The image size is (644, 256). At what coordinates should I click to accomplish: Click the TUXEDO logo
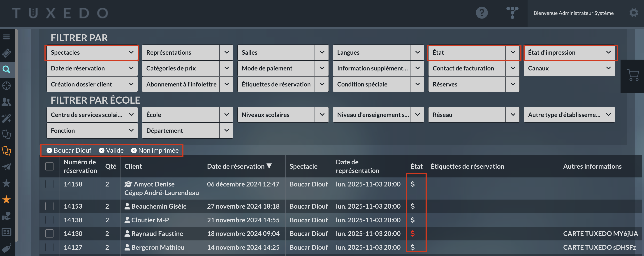pos(60,13)
